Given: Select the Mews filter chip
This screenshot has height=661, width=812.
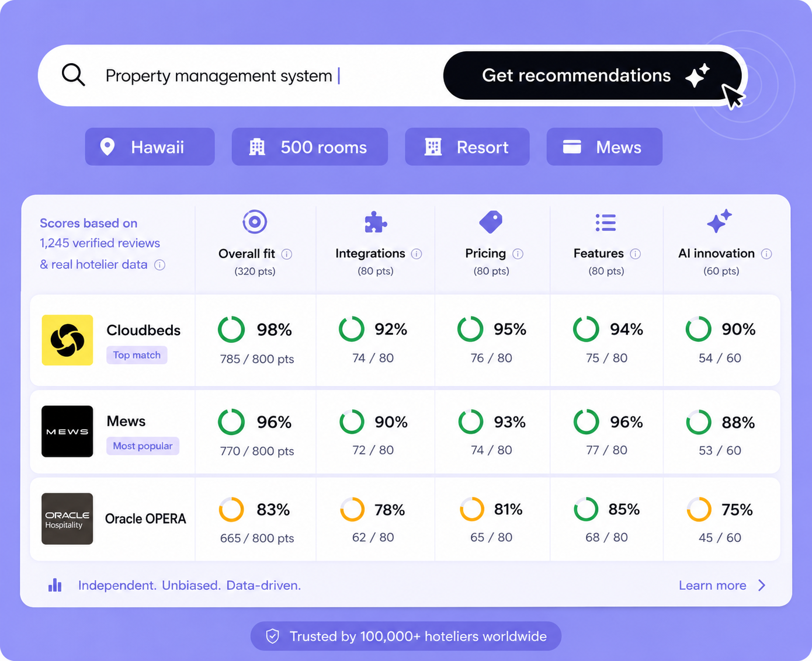Looking at the screenshot, I should click(604, 147).
